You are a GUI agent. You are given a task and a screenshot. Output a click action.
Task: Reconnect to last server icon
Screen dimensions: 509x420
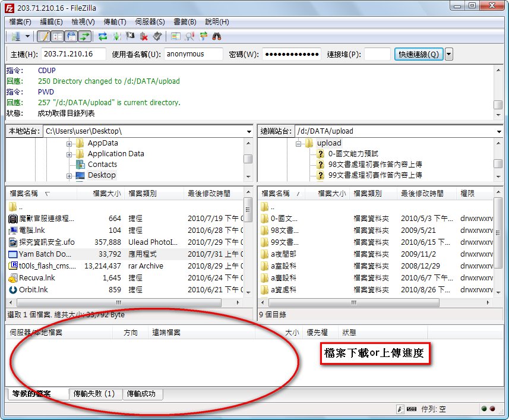point(157,36)
